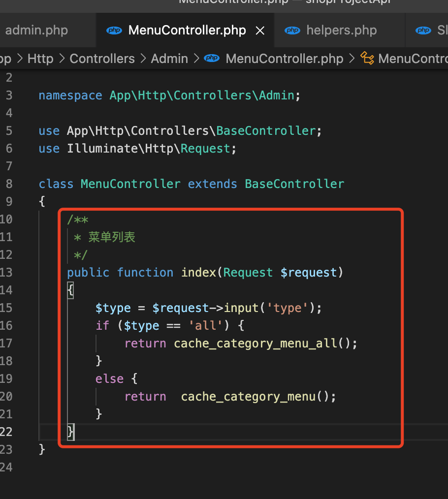Select Controllers in the breadcrumb path
This screenshot has width=448, height=499.
click(102, 59)
